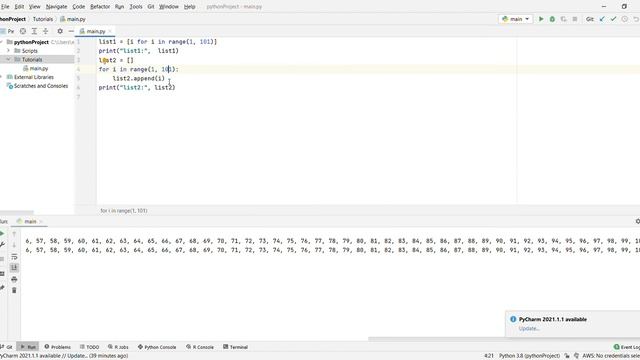Image resolution: width=640 pixels, height=360 pixels.
Task: Run the main configuration from top toolbar
Action: coord(541,19)
